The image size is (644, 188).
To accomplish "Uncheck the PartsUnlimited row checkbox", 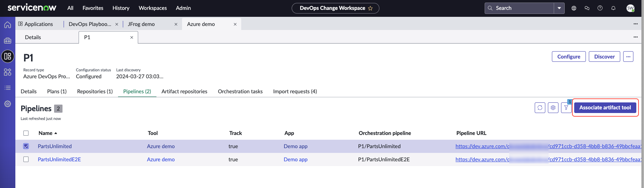I will pos(26,146).
